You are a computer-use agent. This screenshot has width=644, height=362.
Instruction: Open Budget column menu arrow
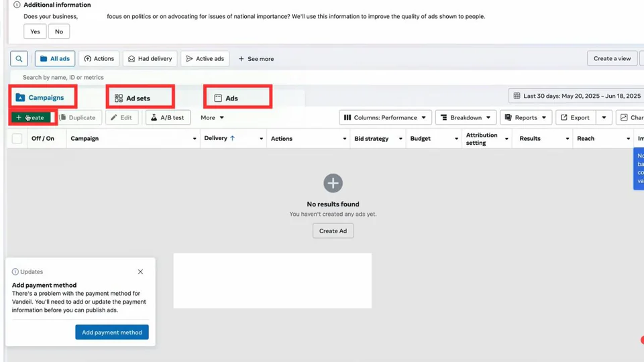456,139
